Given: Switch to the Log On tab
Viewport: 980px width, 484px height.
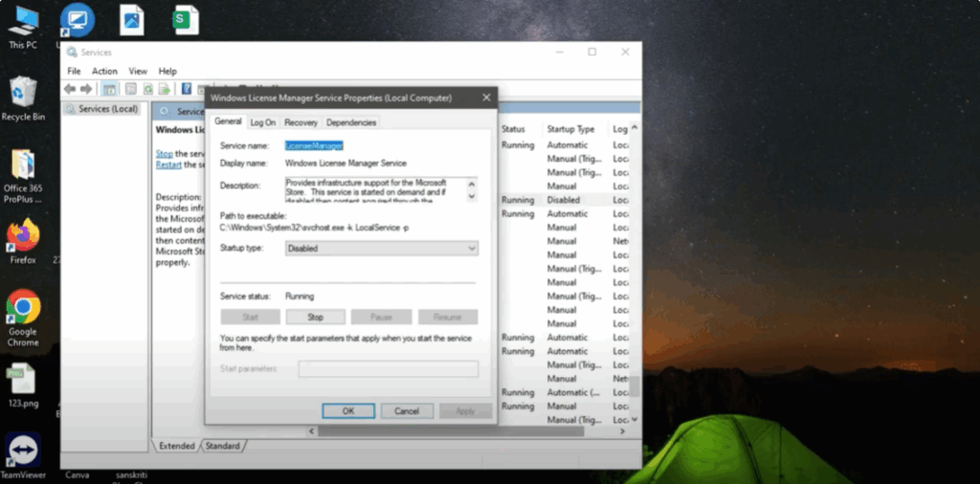Looking at the screenshot, I should 262,122.
